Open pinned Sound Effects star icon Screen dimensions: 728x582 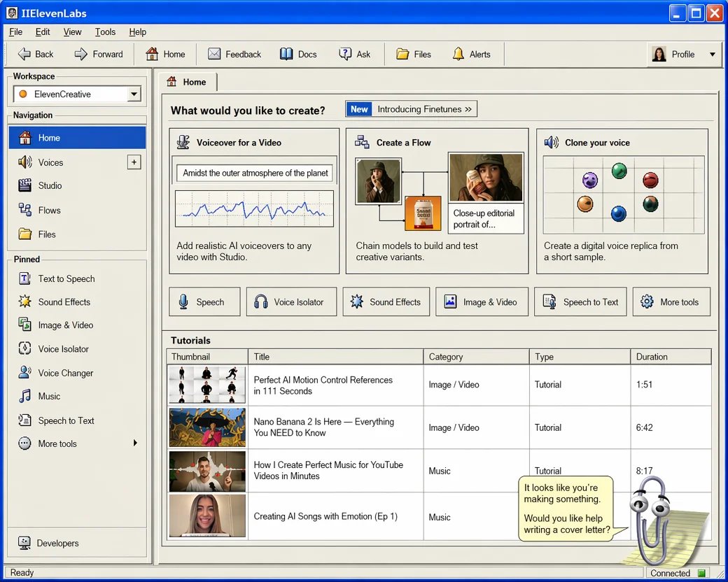[25, 301]
